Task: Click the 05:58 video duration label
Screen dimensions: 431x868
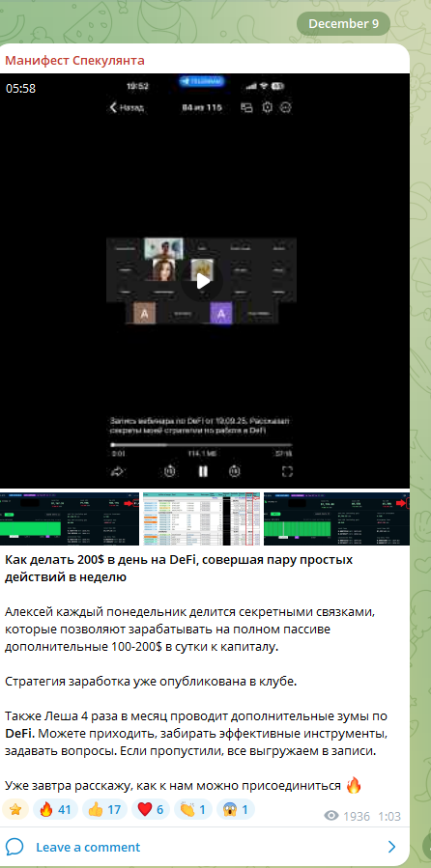Action: tap(20, 88)
